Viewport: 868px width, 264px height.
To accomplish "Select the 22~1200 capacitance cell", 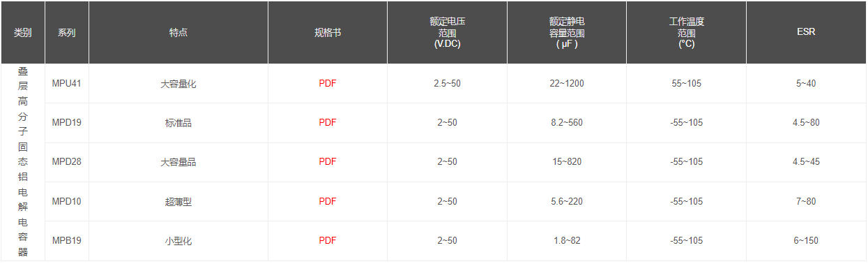I will [x=567, y=83].
